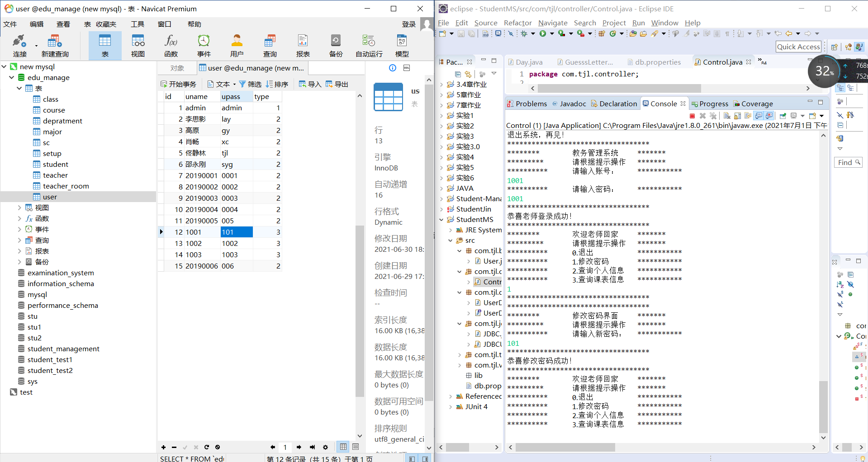Select the cell with upass 1002
The image size is (868, 462).
pos(236,243)
